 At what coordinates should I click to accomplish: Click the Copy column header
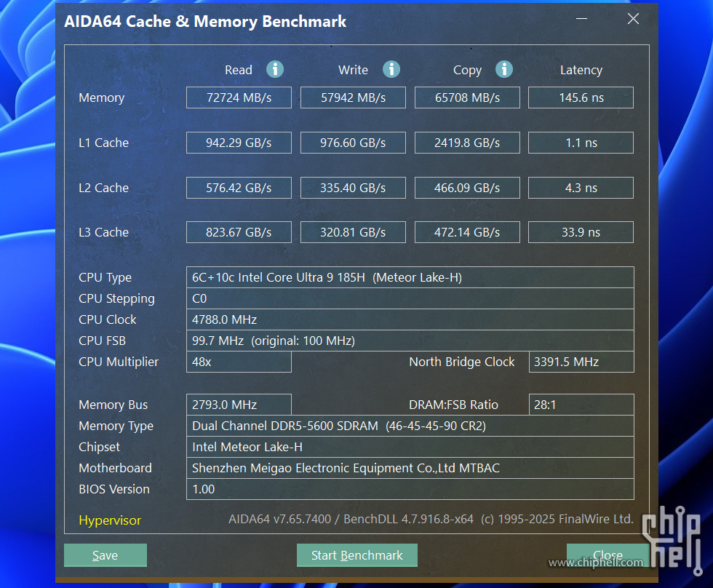point(467,70)
